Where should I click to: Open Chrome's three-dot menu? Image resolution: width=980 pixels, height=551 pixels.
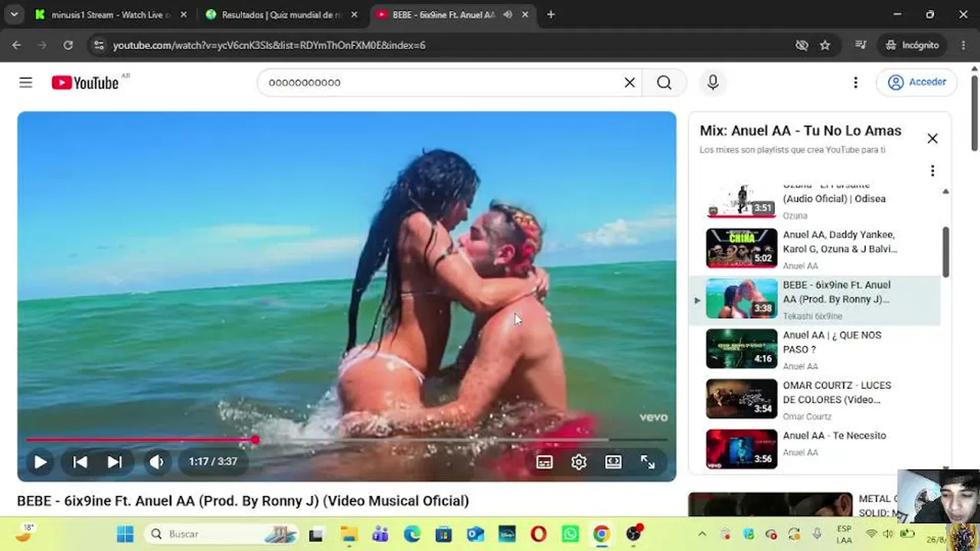(963, 45)
